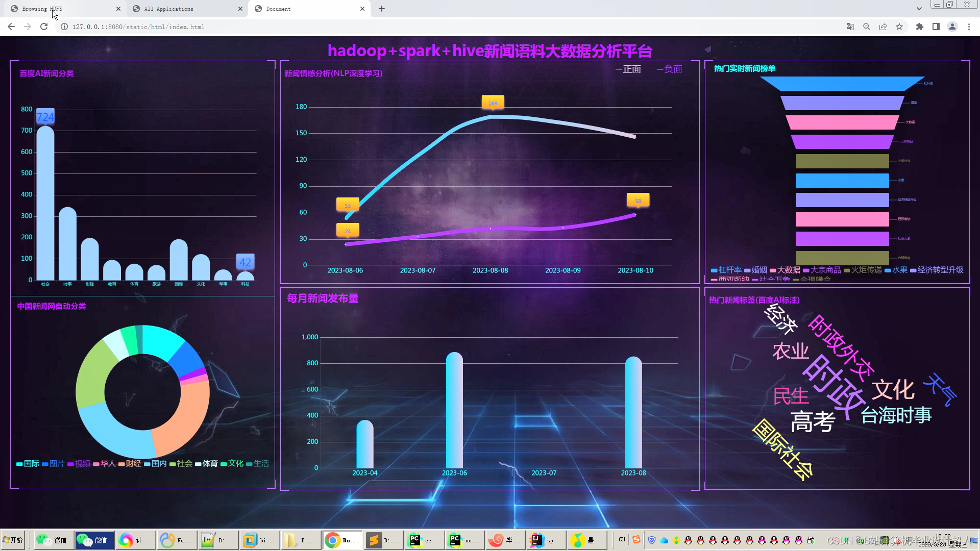Screen dimensions: 980x551
Task: Open the Chrome extensions puzzle icon
Action: (919, 27)
